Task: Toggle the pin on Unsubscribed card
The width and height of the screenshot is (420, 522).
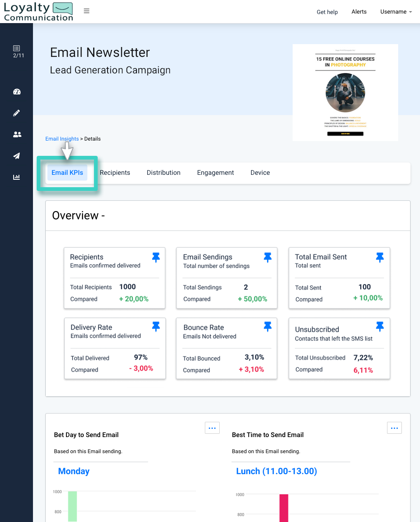Action: point(380,326)
